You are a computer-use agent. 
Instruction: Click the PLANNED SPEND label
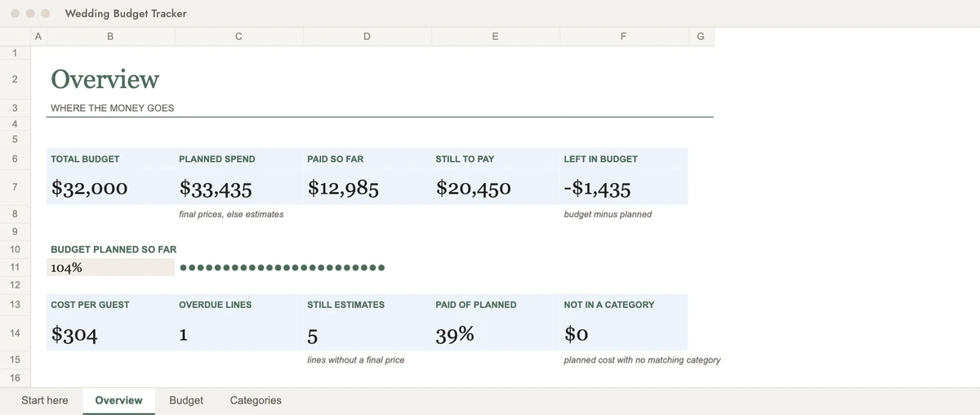point(216,158)
